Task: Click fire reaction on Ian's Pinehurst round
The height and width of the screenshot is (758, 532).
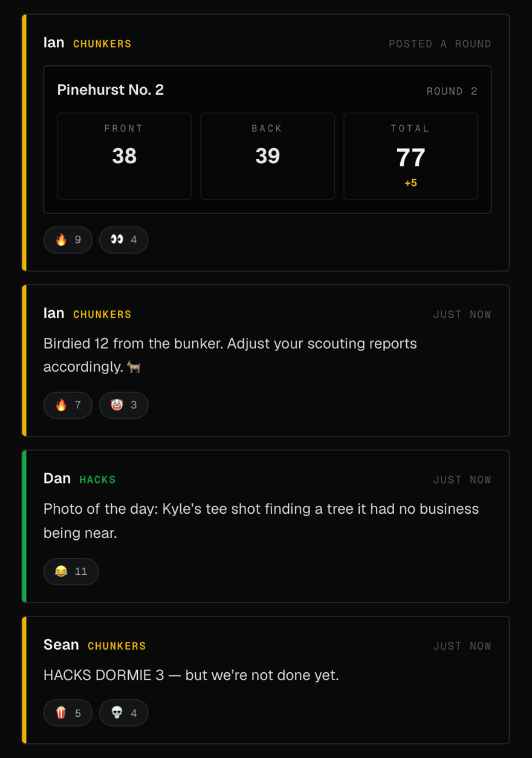Action: click(x=68, y=240)
